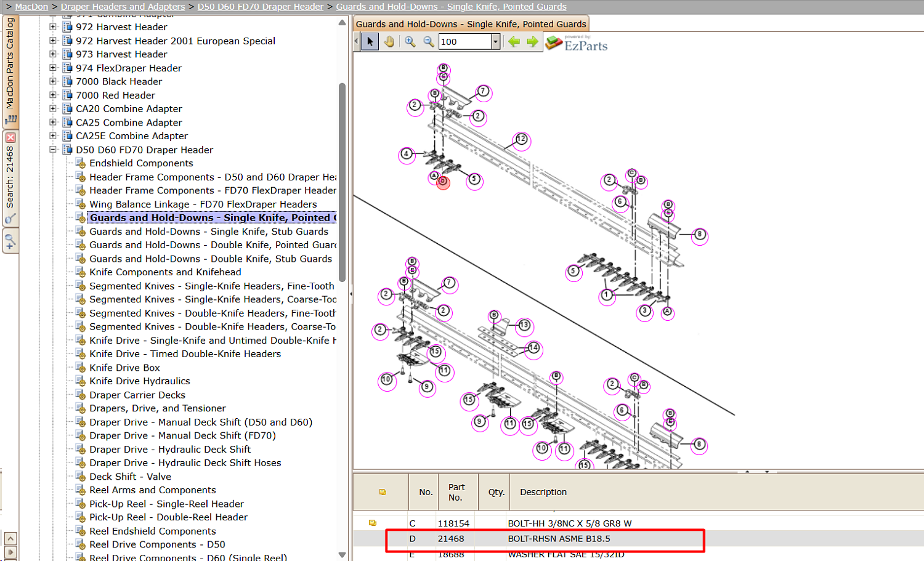Open Pick-Up Reel - Double-Reel Header
Screen dimensions: 924x561
pyautogui.click(x=169, y=517)
